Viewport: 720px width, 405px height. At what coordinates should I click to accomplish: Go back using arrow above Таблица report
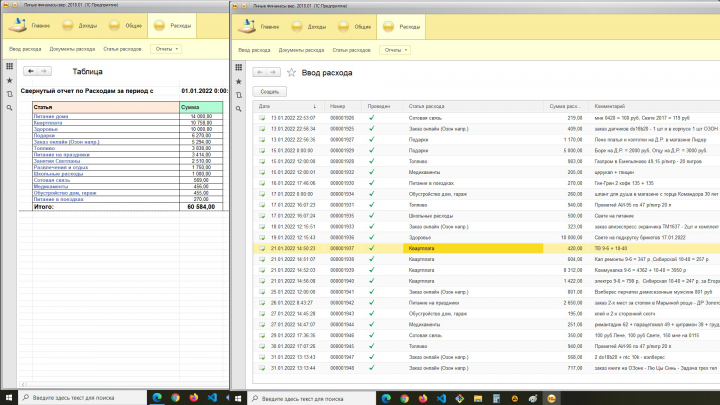click(30, 71)
